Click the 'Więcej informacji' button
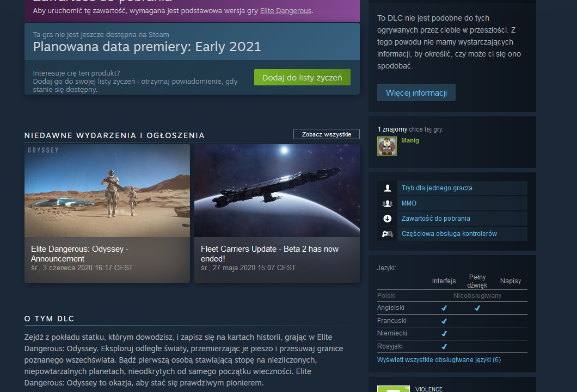The image size is (577, 392). tap(416, 92)
